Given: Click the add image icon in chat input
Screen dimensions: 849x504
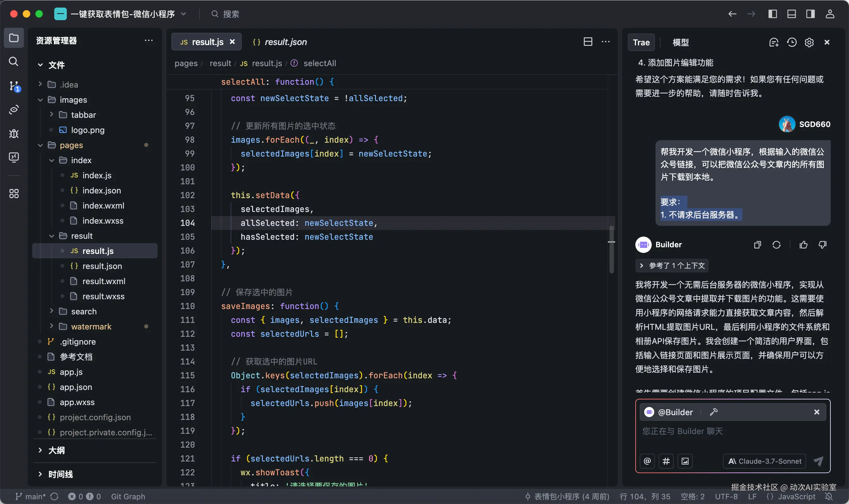Looking at the screenshot, I should [685, 461].
